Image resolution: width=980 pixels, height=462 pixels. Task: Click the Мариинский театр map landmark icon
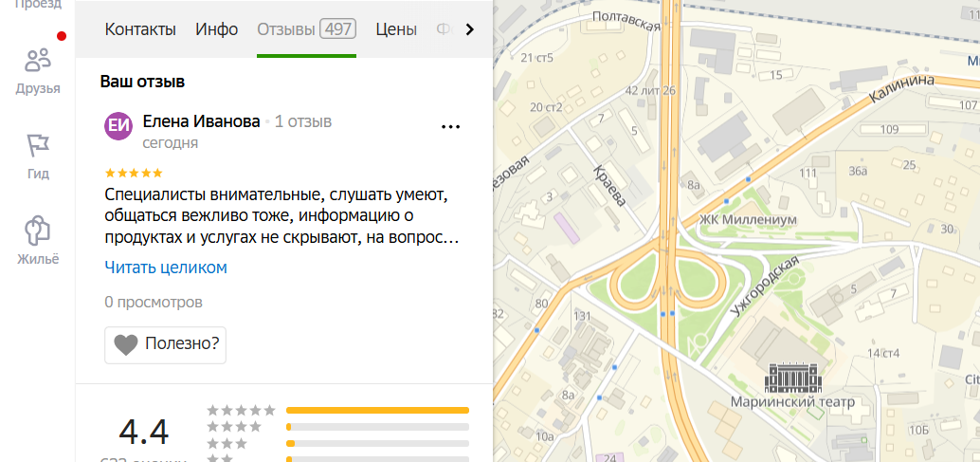tap(793, 377)
